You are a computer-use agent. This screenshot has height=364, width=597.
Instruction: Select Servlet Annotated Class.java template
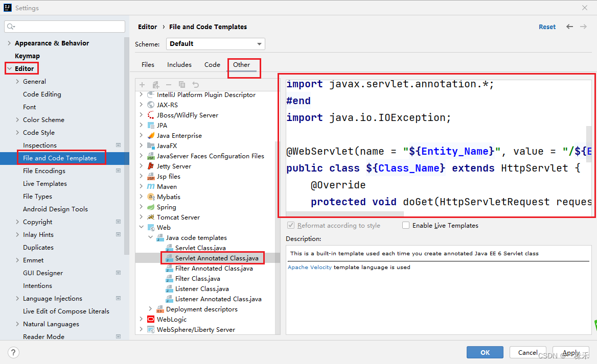pos(217,258)
